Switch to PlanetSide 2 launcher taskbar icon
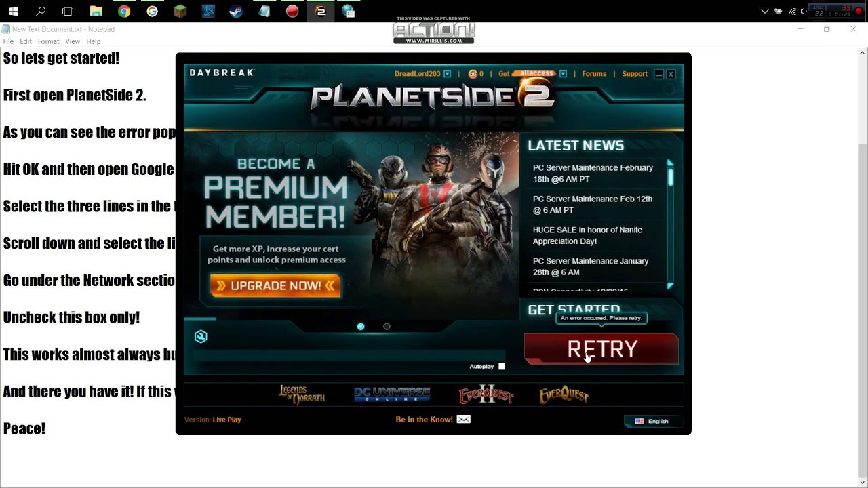This screenshot has width=868, height=488. coord(321,11)
